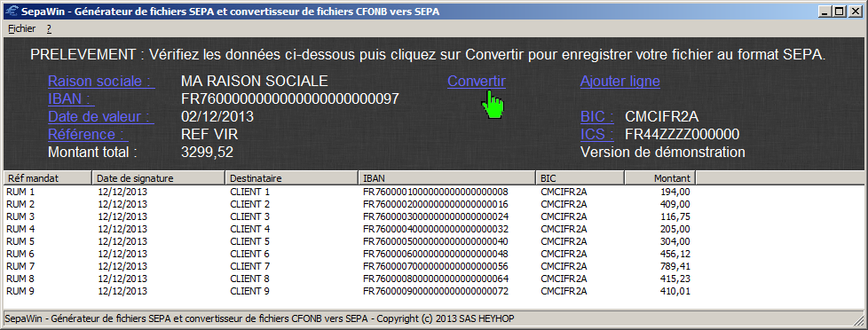This screenshot has height=330, width=868.
Task: Click the Ajouter ligne link
Action: click(620, 82)
